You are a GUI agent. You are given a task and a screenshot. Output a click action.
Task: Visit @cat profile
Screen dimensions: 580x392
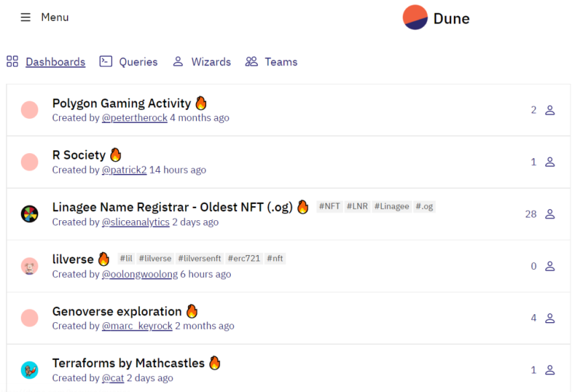[113, 378]
